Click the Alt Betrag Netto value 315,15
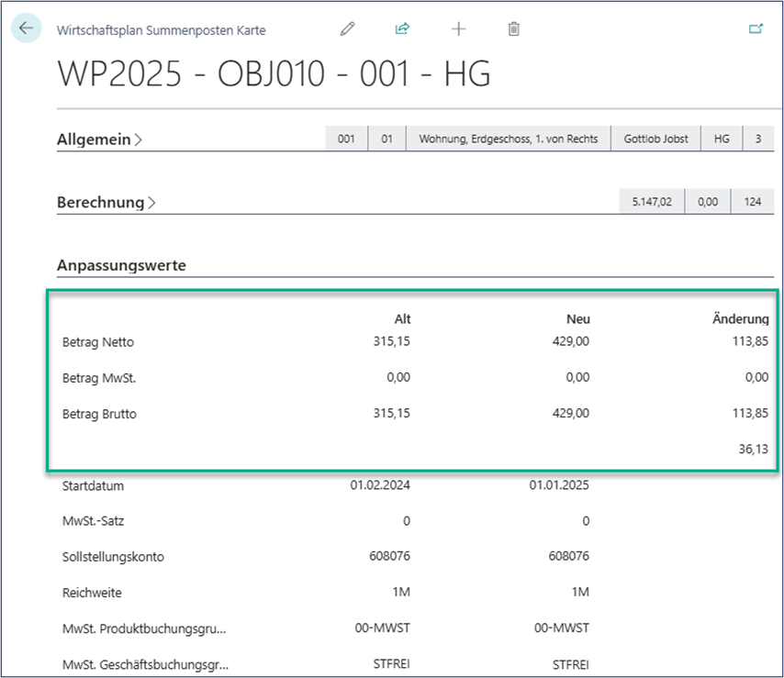 [x=391, y=342]
